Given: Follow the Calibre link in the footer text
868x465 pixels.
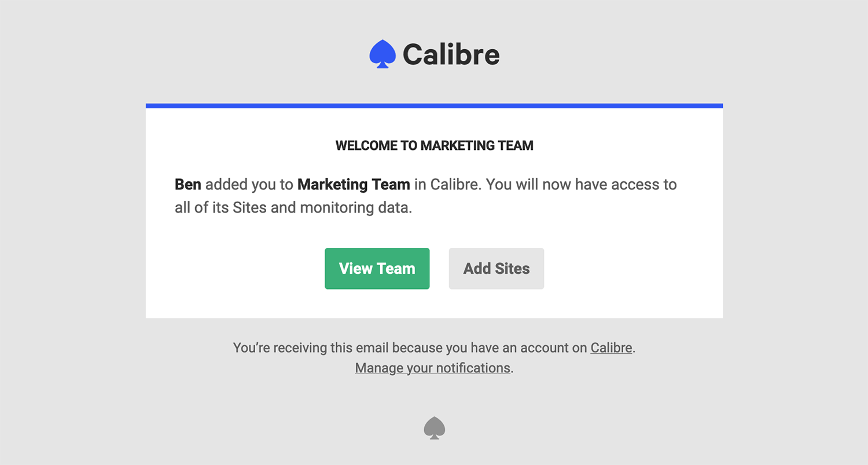Looking at the screenshot, I should coord(610,347).
